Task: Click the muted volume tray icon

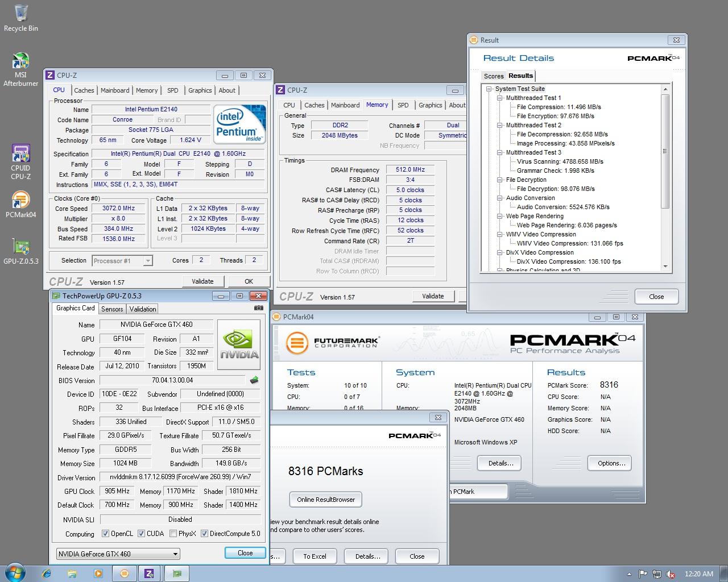Action: (671, 574)
